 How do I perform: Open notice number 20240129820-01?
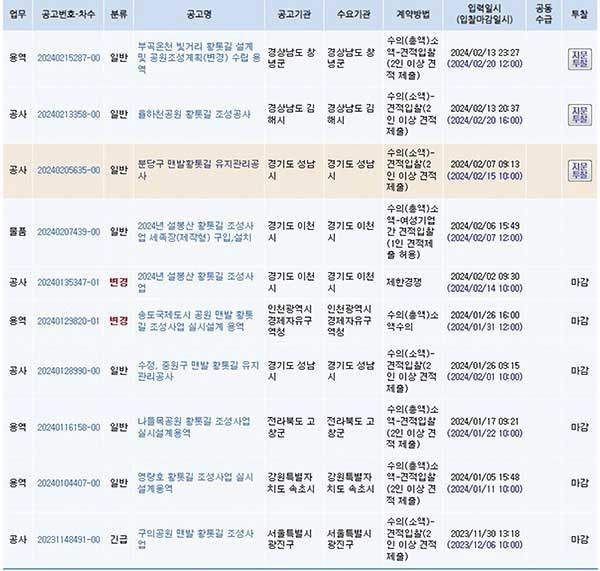[68, 321]
